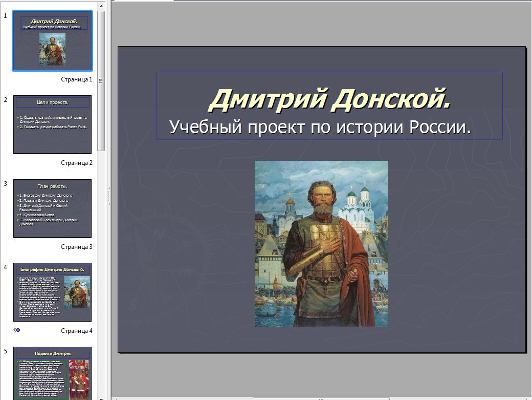Click the slide transition icon below slide 4

(17, 330)
